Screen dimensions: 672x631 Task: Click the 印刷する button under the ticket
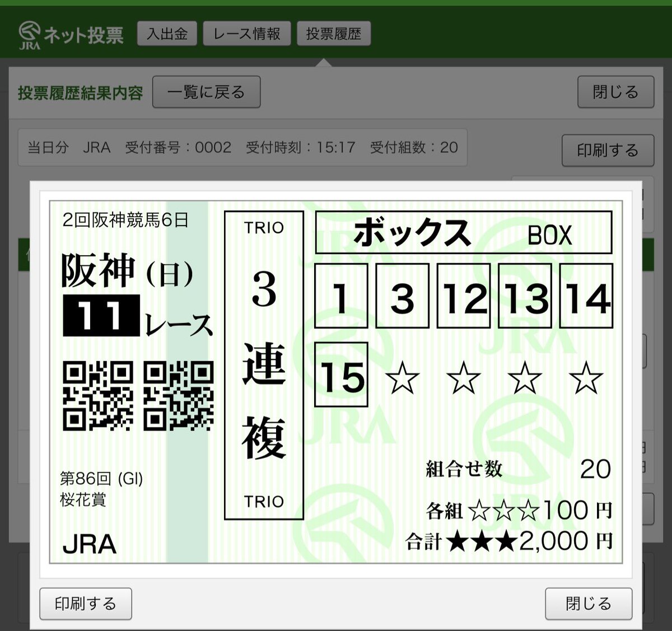[x=86, y=604]
